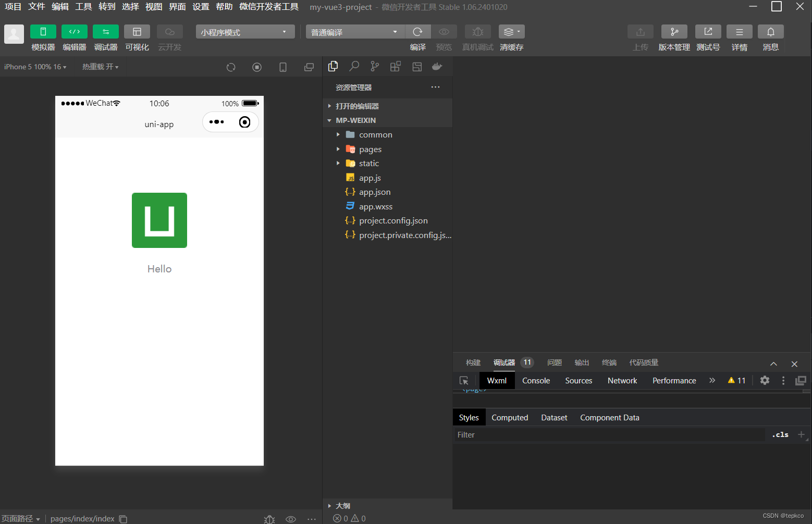Toggle the 模拟器 simulator panel button
The image size is (812, 524).
43,32
